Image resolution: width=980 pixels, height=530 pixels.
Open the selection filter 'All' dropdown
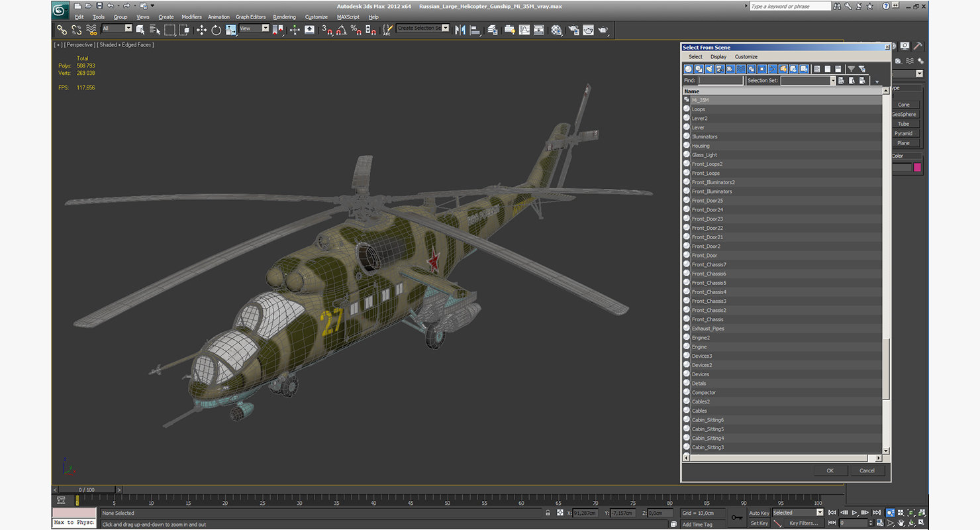117,28
